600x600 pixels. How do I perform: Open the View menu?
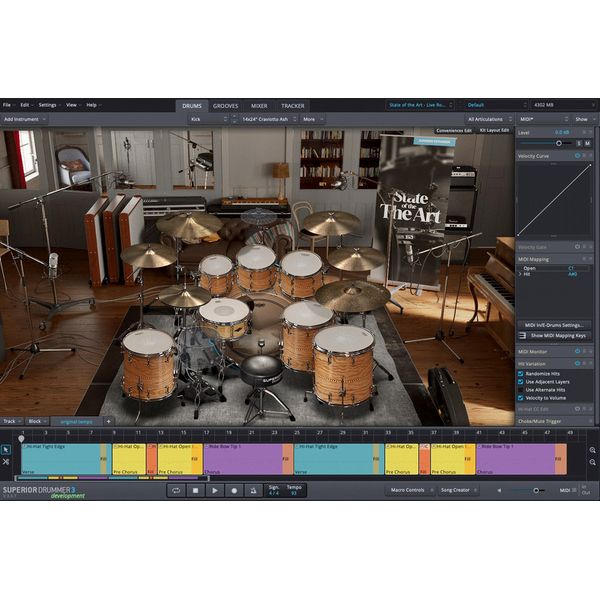(73, 105)
